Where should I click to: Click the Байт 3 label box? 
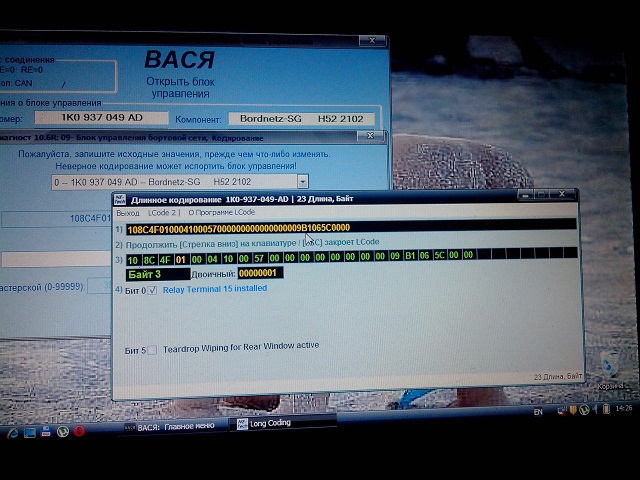pos(158,274)
